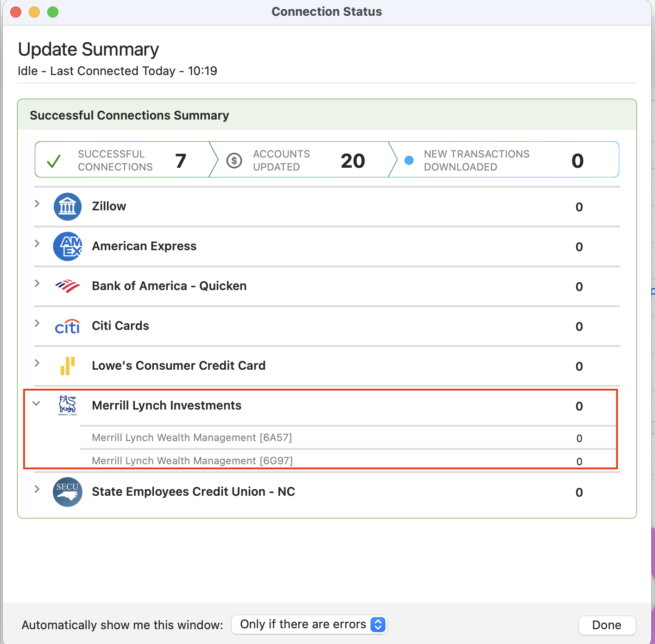
Task: Click State Employees Credit Union count 0
Action: pyautogui.click(x=579, y=492)
